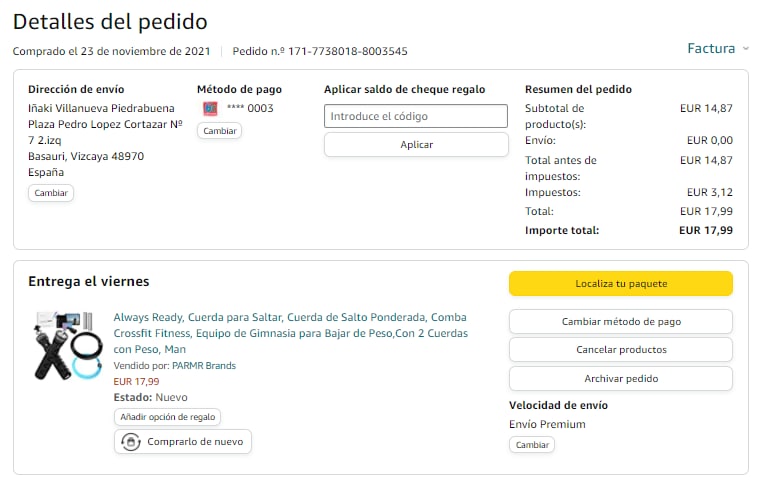Screen dimensions: 766x493
Task: Click the circular rebuy icon beside Comprarlo de nuevo
Action: [131, 442]
